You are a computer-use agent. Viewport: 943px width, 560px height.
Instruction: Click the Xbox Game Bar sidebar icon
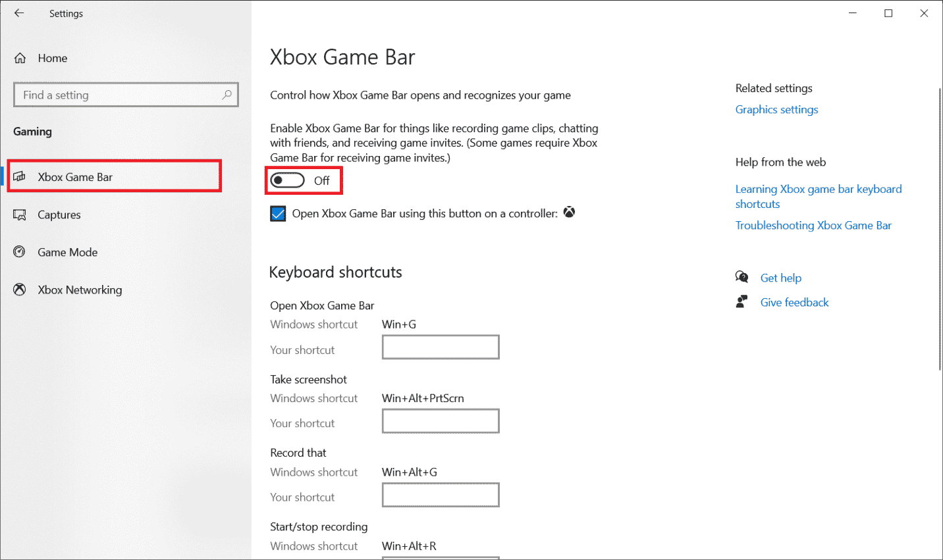tap(20, 177)
